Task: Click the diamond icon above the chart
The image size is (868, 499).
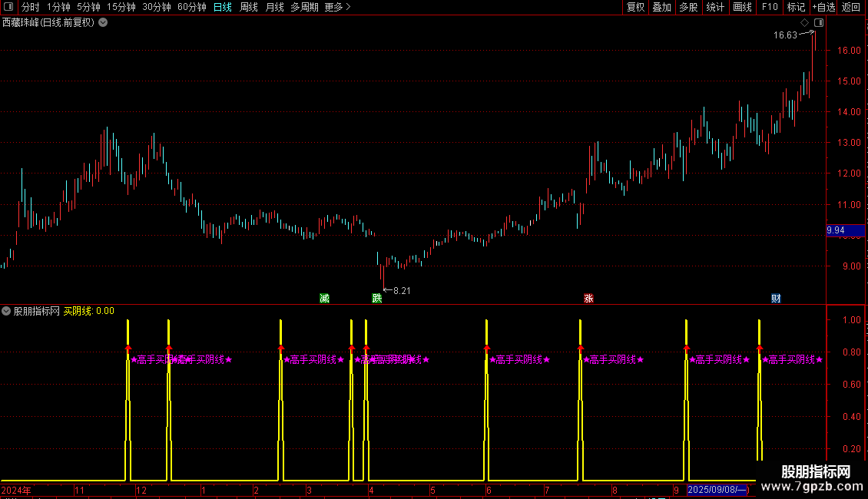Action: coord(805,23)
